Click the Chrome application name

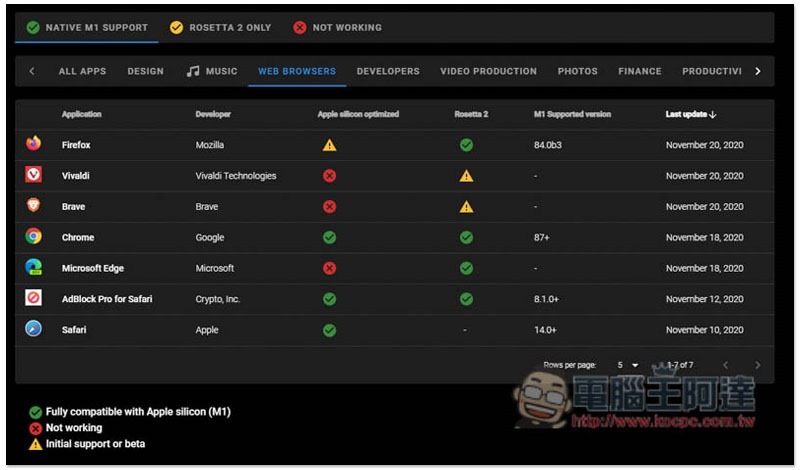click(78, 237)
